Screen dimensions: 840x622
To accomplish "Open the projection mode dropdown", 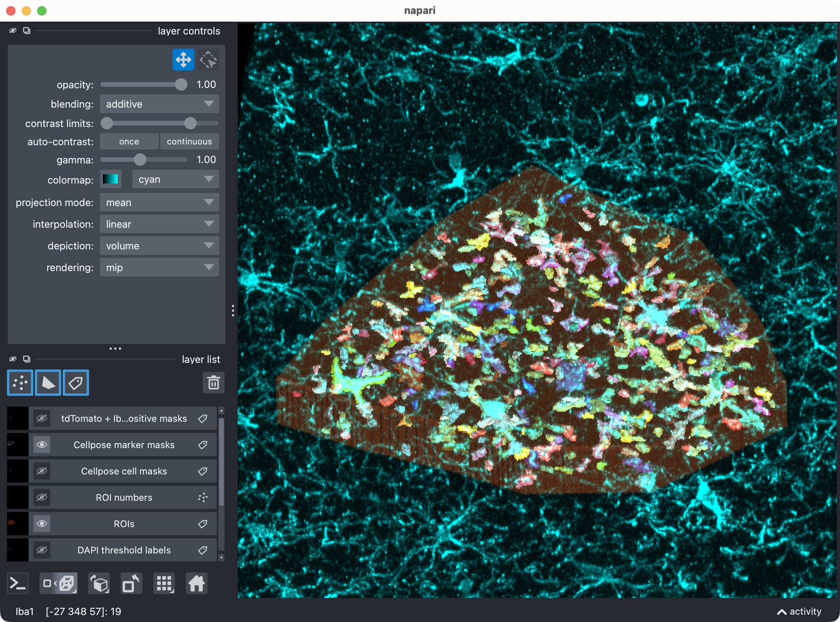I will click(x=159, y=203).
